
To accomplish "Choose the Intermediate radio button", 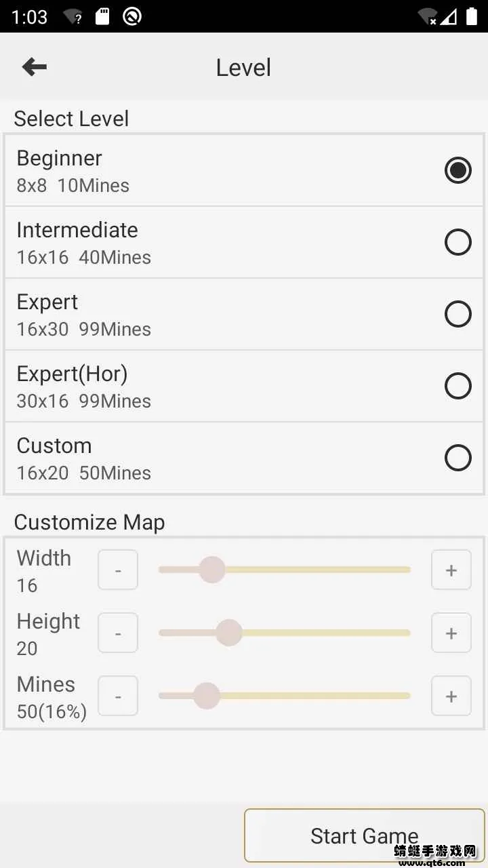I will (457, 242).
